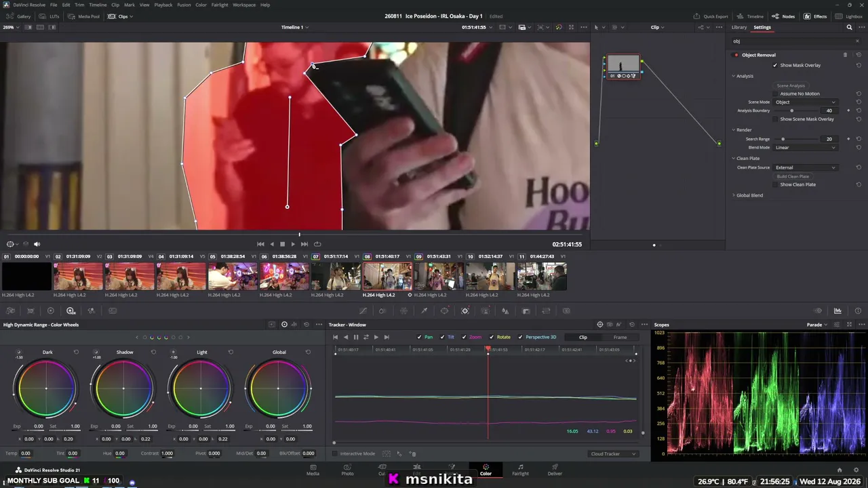
Task: Show the Nodes panel
Action: pyautogui.click(x=783, y=16)
